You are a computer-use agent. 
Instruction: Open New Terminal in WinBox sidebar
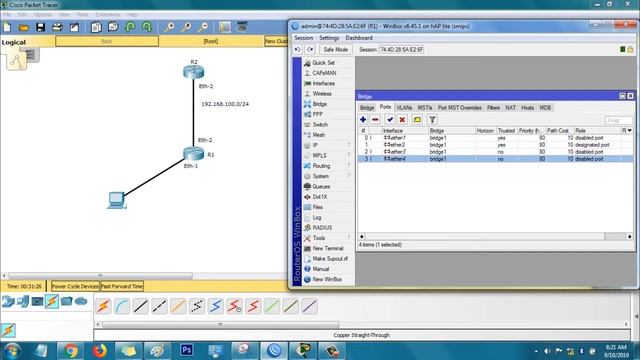pos(328,248)
